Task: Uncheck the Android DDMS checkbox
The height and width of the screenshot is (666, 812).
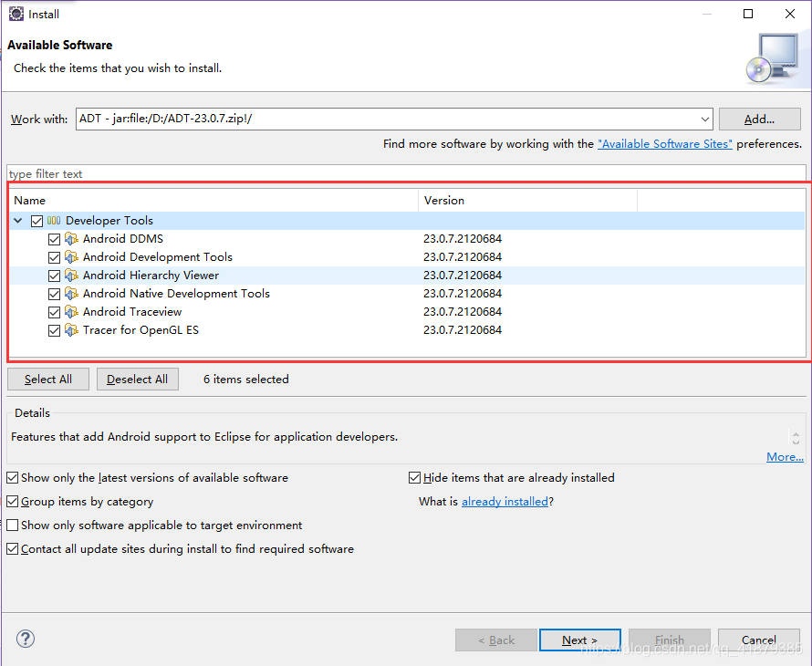Action: pyautogui.click(x=54, y=239)
